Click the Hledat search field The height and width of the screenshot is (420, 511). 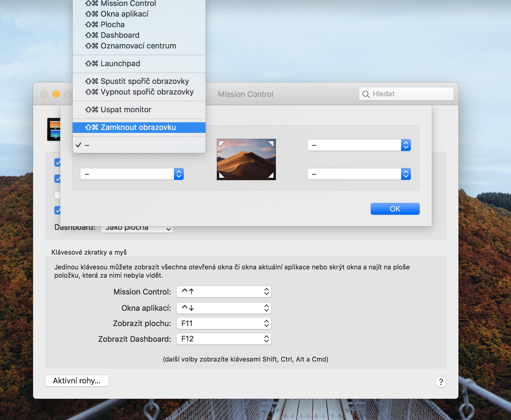point(411,94)
